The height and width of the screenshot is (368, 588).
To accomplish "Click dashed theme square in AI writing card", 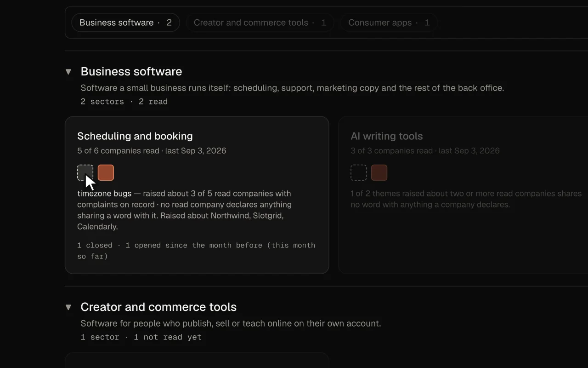I will pos(359,172).
